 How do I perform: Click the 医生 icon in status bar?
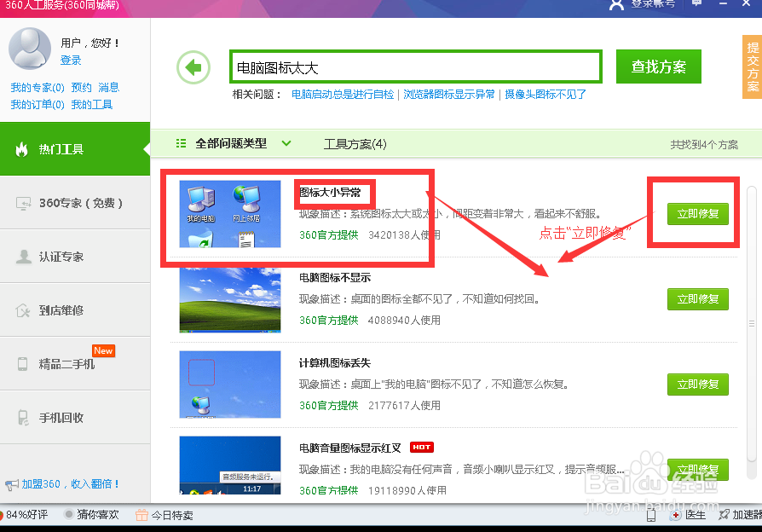pos(675,515)
